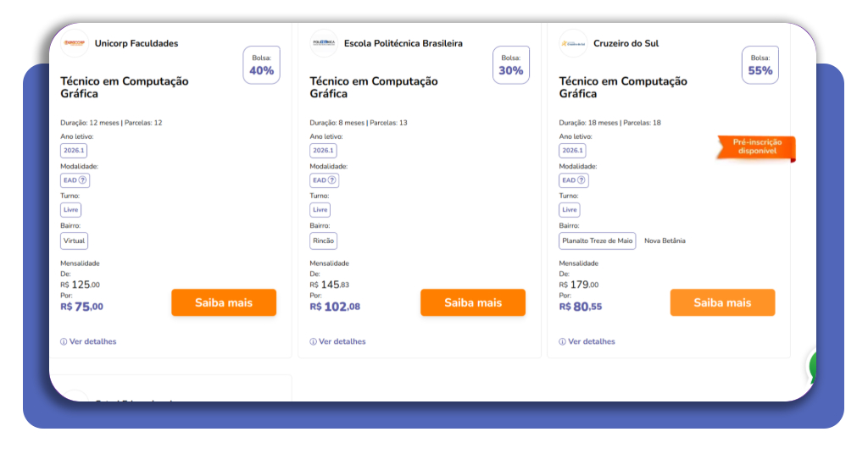Open EAD help icon in Cruzeiro do Sul card

tap(581, 180)
